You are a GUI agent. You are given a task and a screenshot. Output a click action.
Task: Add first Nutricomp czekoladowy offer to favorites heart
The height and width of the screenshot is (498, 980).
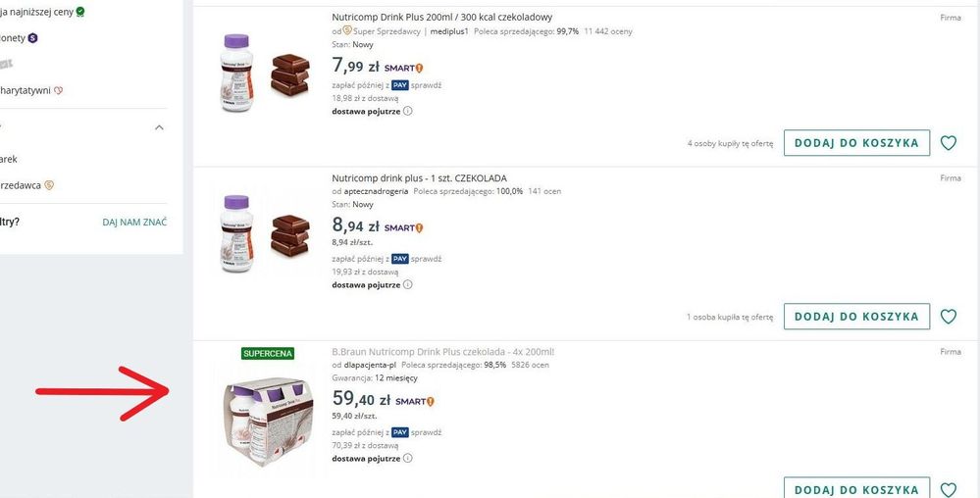[x=948, y=143]
